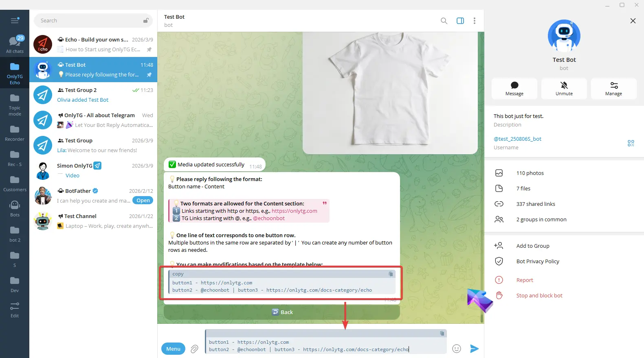Viewport: 644px width, 358px height.
Task: Toggle the right info sidebar panel
Action: point(460,21)
